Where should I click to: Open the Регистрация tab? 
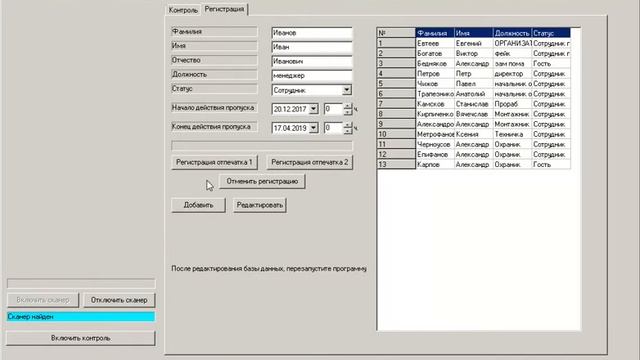[x=224, y=9]
